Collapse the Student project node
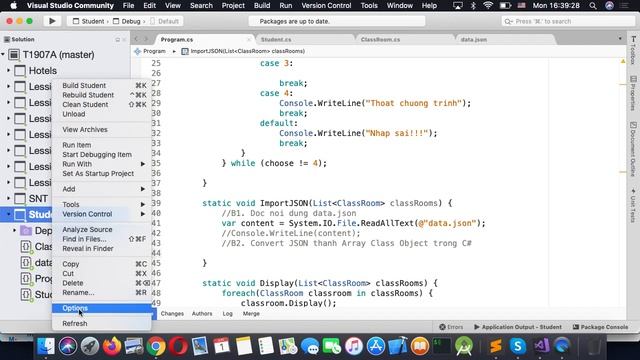The width and height of the screenshot is (640, 360). [x=8, y=214]
